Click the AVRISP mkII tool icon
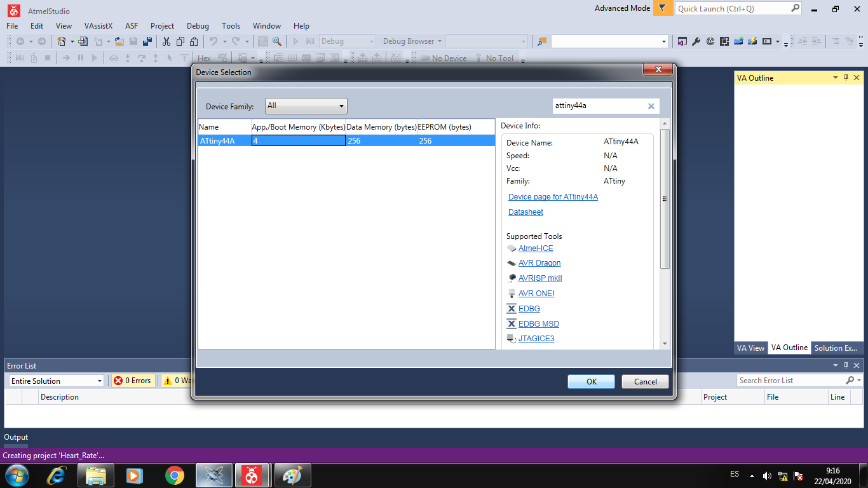 [x=512, y=278]
